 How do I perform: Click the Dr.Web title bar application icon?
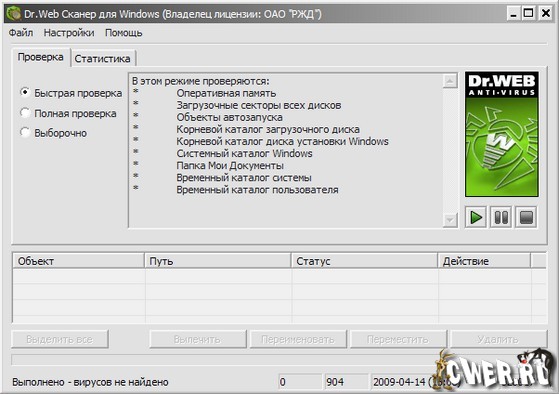pos(14,14)
